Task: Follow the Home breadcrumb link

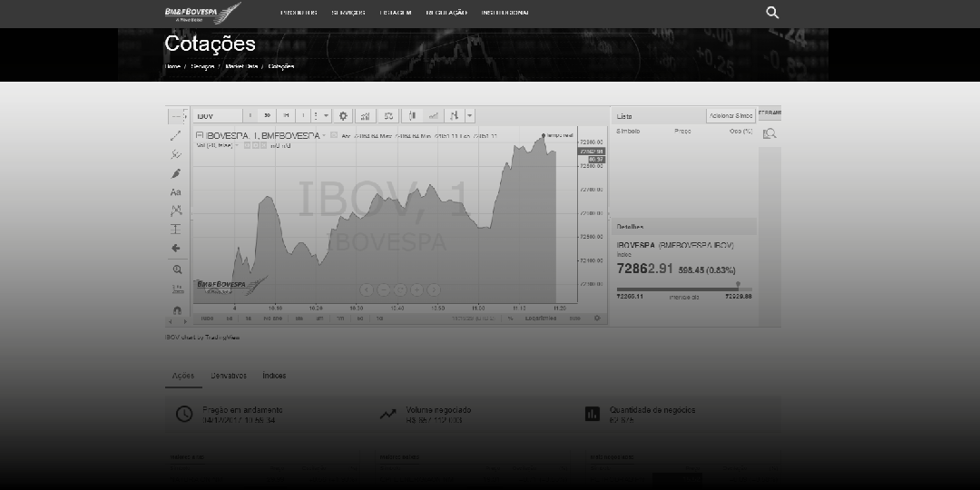Action: pyautogui.click(x=172, y=66)
